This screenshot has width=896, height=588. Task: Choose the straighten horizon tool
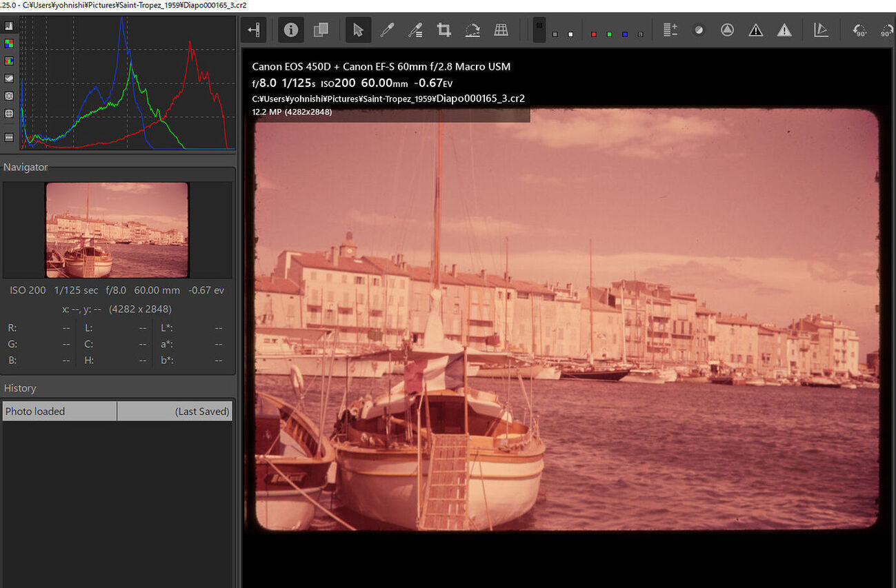[472, 30]
